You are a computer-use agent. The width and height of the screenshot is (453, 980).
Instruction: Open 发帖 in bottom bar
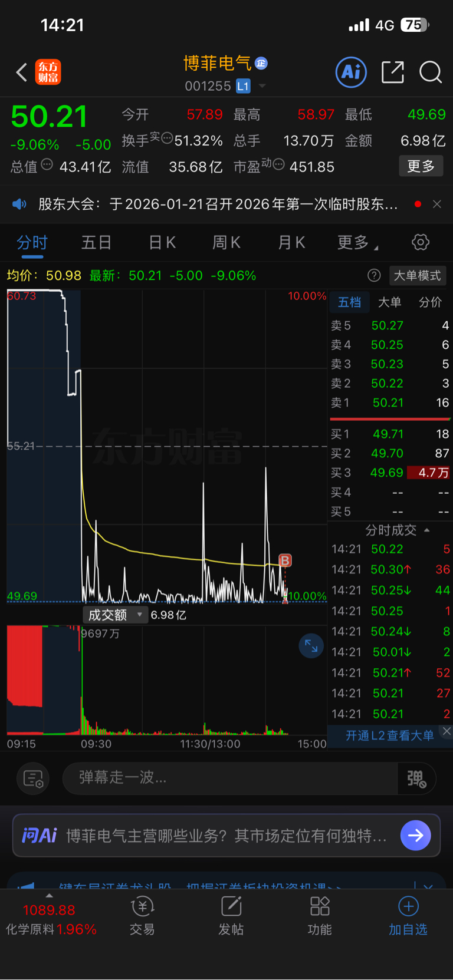click(x=231, y=916)
